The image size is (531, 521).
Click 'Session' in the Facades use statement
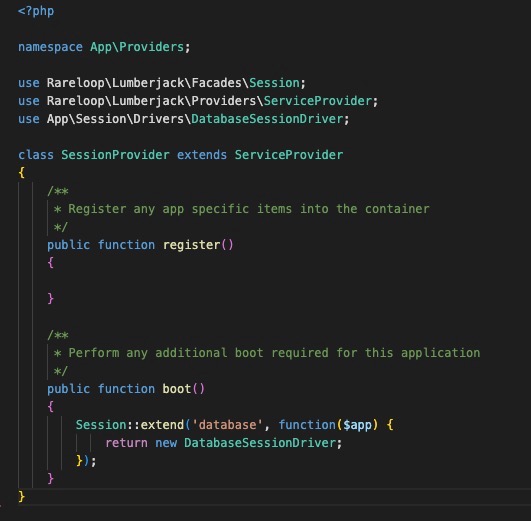coord(274,83)
